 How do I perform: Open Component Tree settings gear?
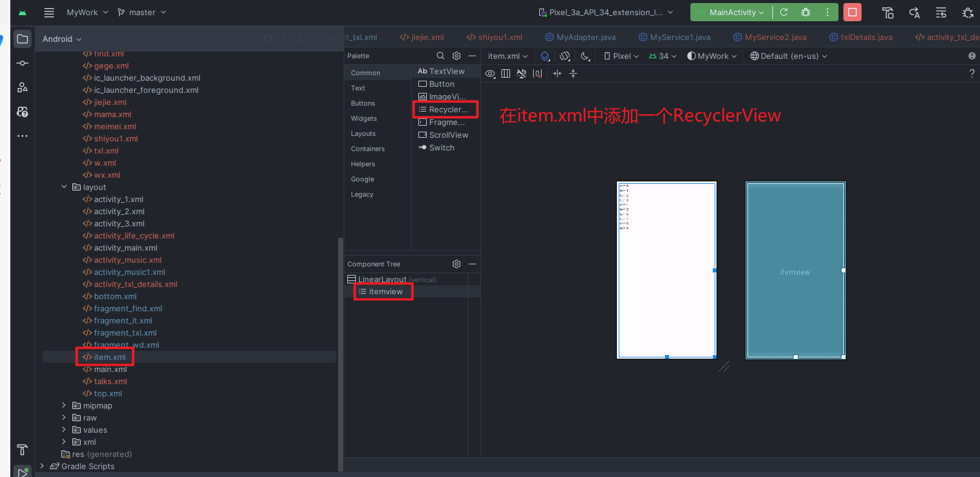(x=457, y=264)
